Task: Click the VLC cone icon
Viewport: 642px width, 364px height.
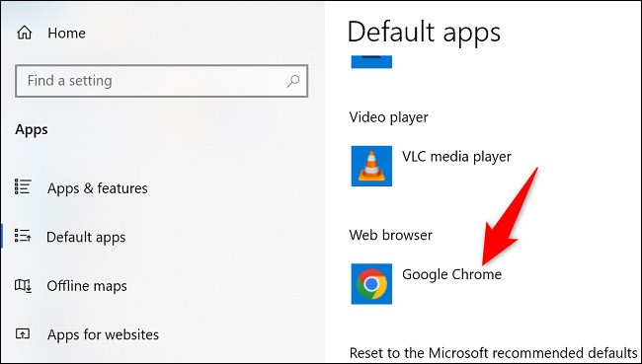Action: 371,166
